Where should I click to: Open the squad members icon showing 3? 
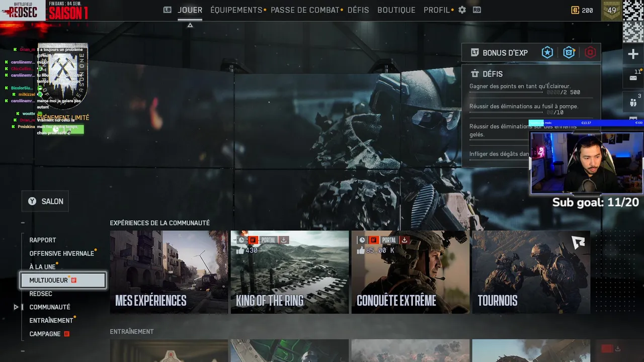[x=633, y=102]
